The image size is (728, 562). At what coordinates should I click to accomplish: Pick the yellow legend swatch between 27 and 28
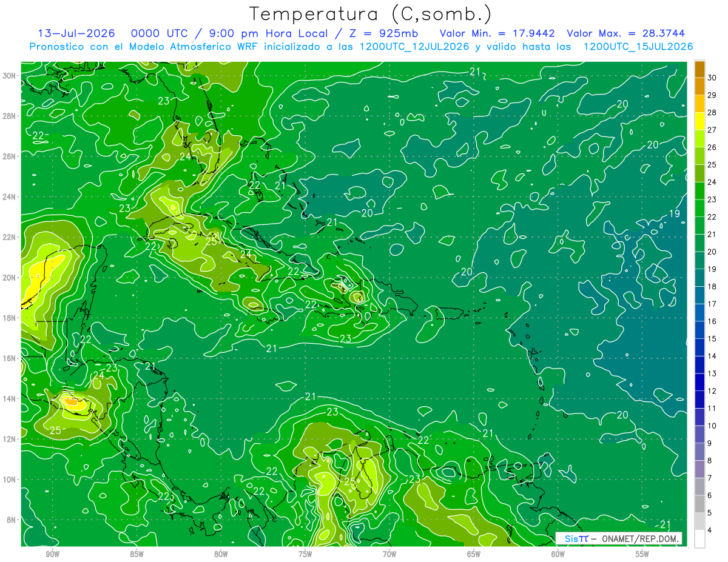(x=699, y=121)
